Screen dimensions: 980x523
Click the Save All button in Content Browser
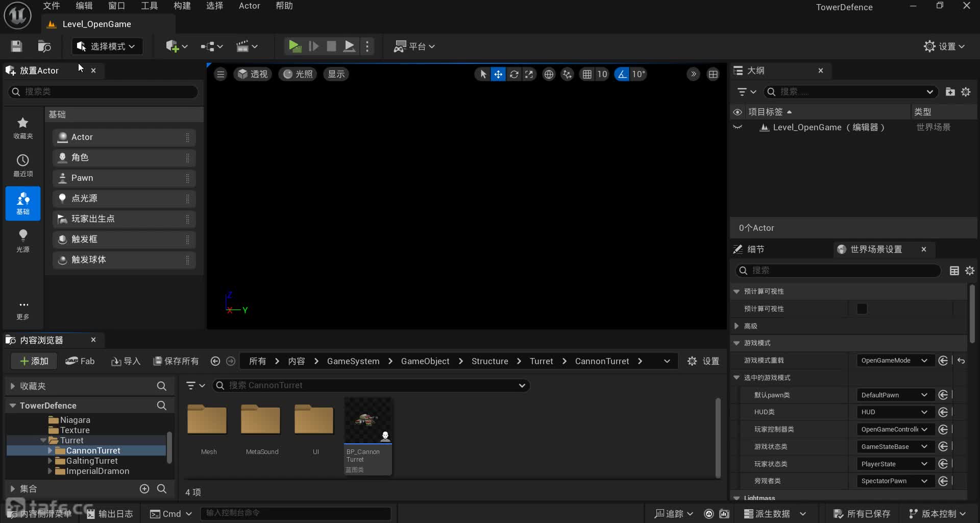click(176, 361)
